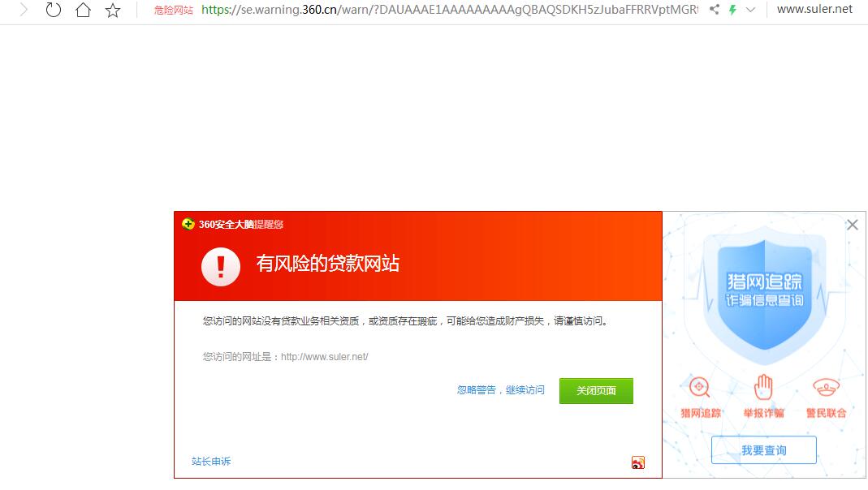Click the 危险网站 warning label

point(173,10)
